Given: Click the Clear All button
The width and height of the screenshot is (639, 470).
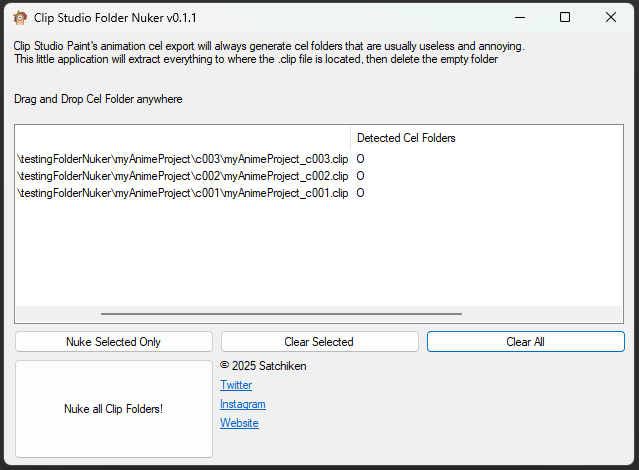Looking at the screenshot, I should tap(526, 342).
